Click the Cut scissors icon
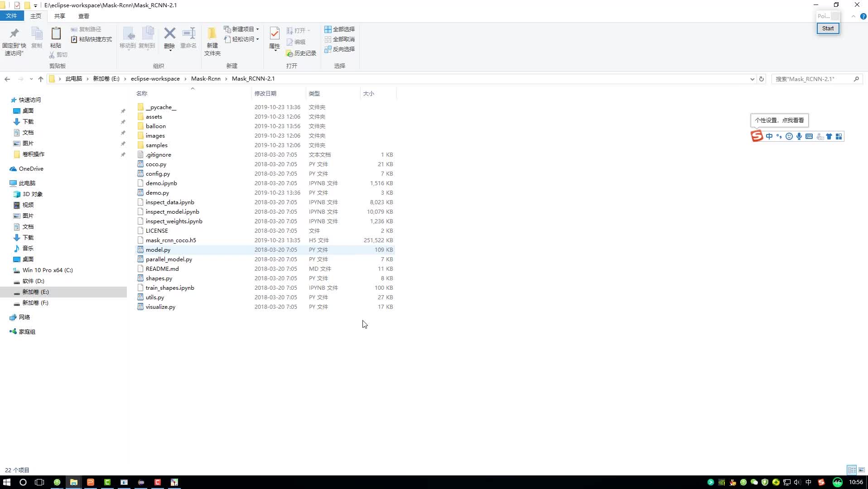 coord(52,55)
